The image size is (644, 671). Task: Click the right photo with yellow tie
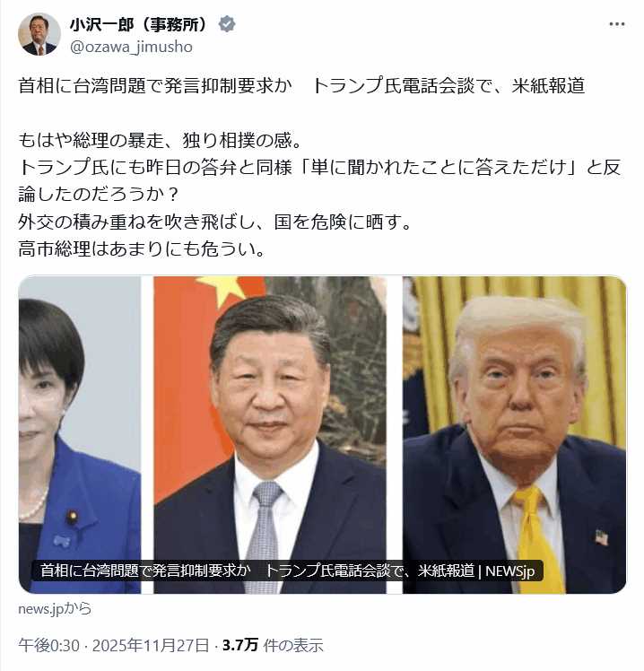(514, 434)
